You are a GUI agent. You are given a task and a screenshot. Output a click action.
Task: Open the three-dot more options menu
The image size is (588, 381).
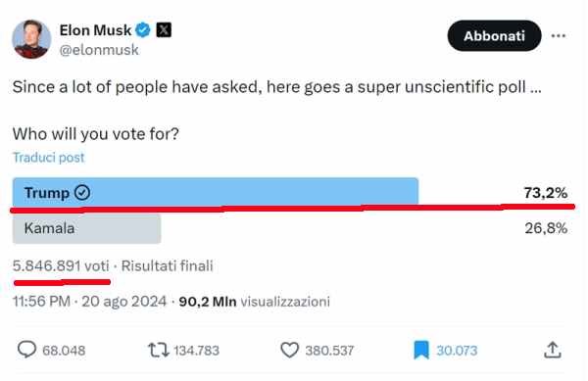tap(559, 36)
